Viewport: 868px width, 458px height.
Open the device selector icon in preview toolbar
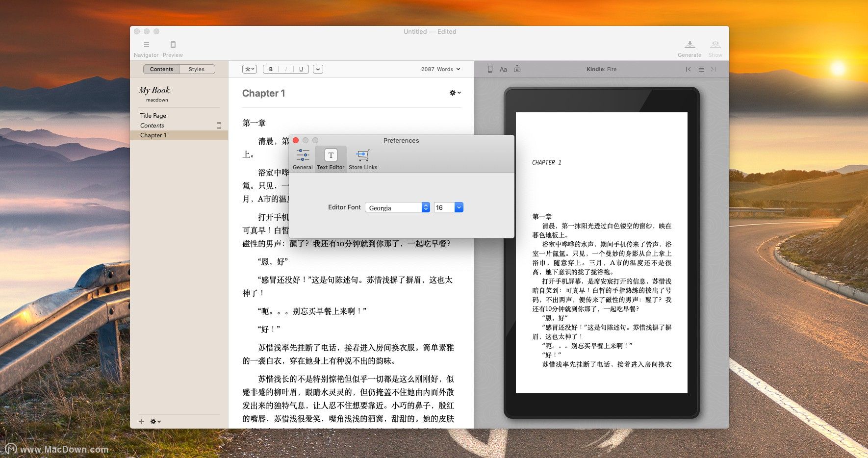click(x=489, y=69)
